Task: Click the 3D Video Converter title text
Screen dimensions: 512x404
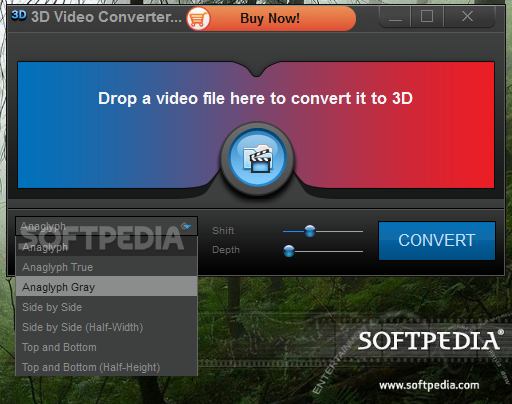Action: [106, 17]
